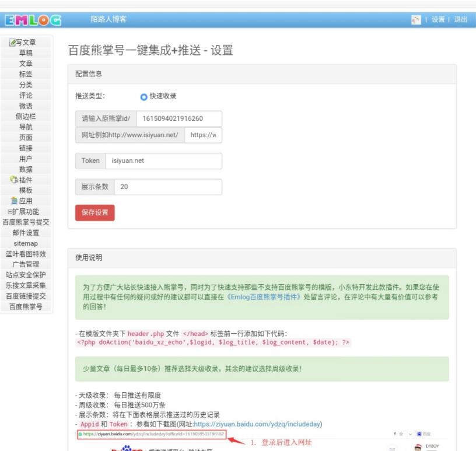Open 评论 in sidebar
Image resolution: width=476 pixels, height=451 pixels.
(26, 95)
